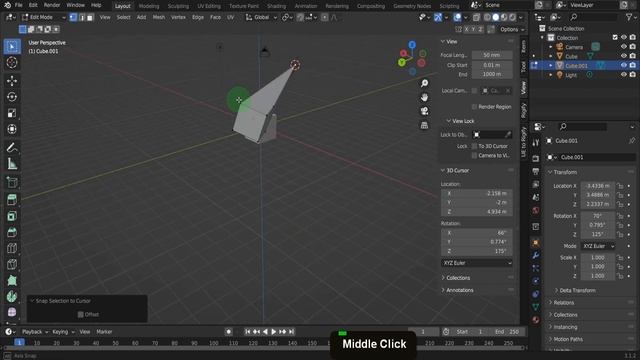
Task: Toggle the Offset checkbox
Action: [x=81, y=314]
